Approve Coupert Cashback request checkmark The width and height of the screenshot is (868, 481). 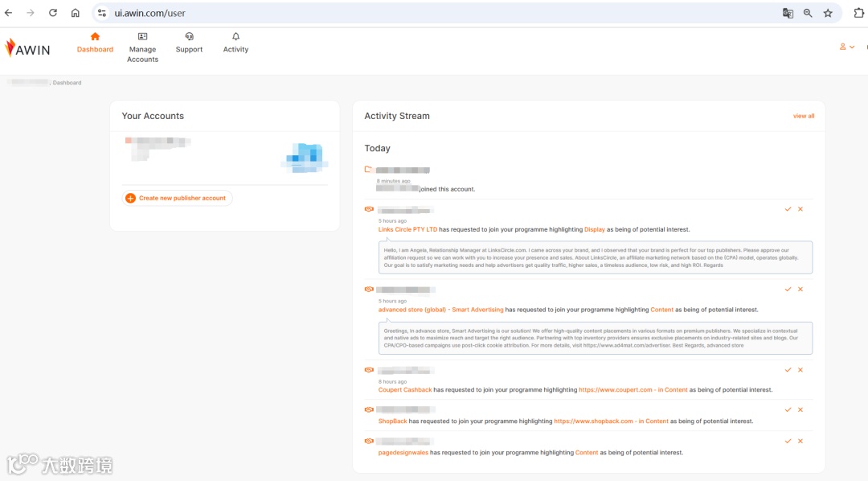pos(788,370)
